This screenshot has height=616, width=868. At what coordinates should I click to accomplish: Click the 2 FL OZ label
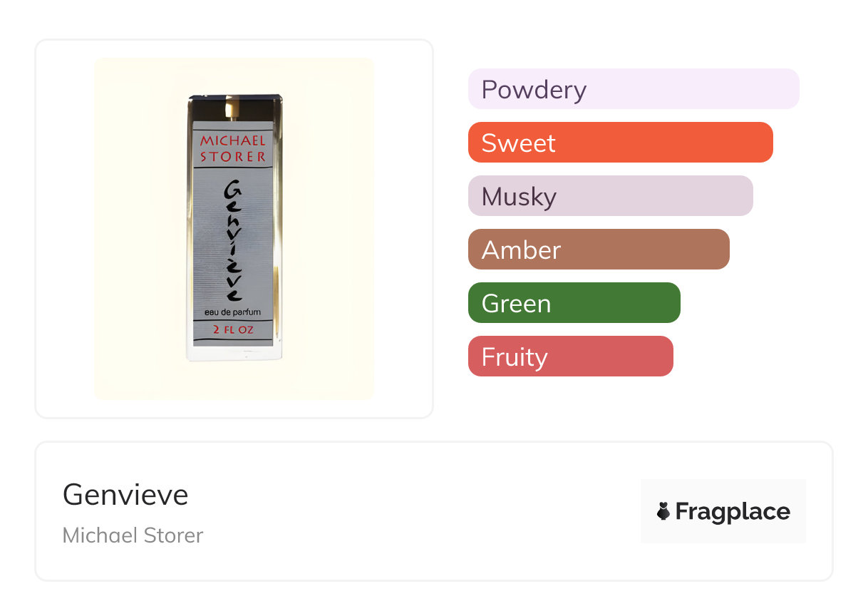[x=233, y=330]
